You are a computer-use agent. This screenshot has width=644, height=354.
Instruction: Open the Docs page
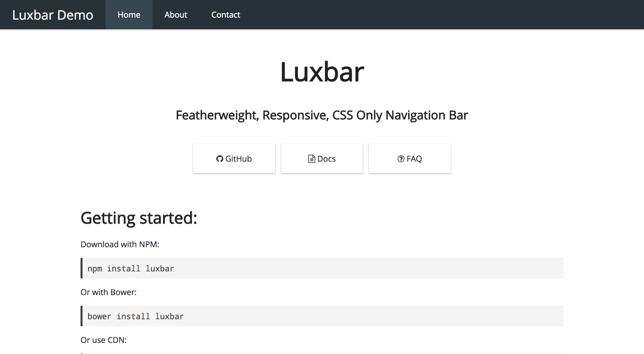322,159
